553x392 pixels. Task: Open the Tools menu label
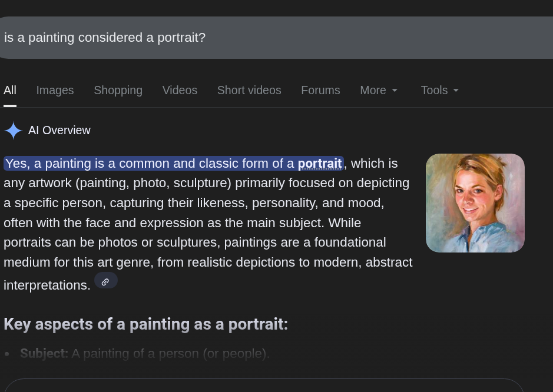(434, 90)
